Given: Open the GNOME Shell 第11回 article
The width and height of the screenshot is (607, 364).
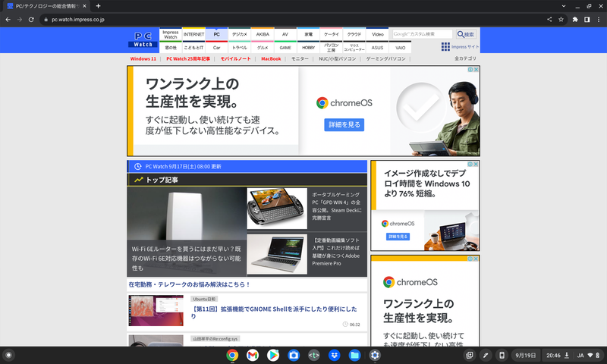Looking at the screenshot, I should pos(274,312).
